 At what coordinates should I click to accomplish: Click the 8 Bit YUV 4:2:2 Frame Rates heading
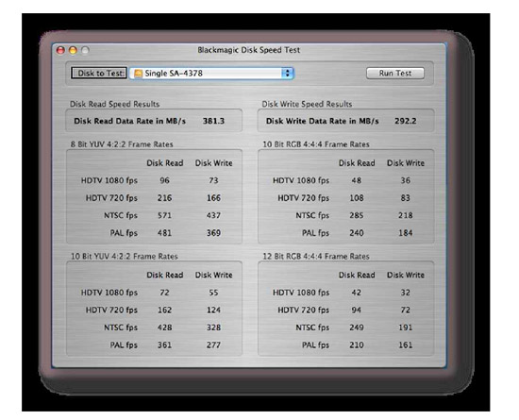[x=122, y=144]
